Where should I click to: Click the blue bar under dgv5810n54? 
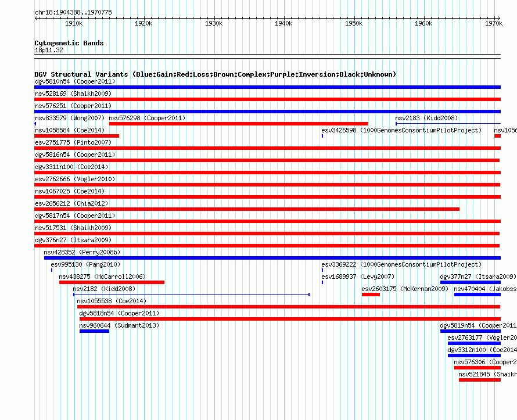pos(267,87)
